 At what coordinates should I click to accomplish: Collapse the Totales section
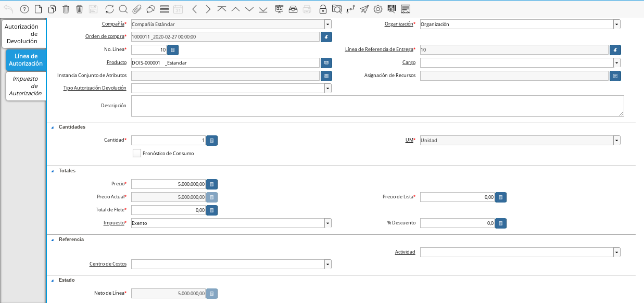coord(52,171)
